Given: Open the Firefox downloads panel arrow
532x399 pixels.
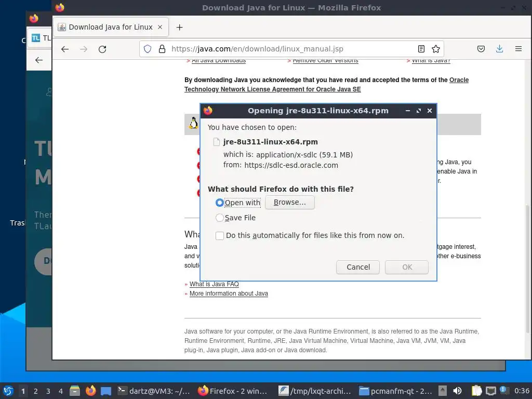Looking at the screenshot, I should (499, 49).
